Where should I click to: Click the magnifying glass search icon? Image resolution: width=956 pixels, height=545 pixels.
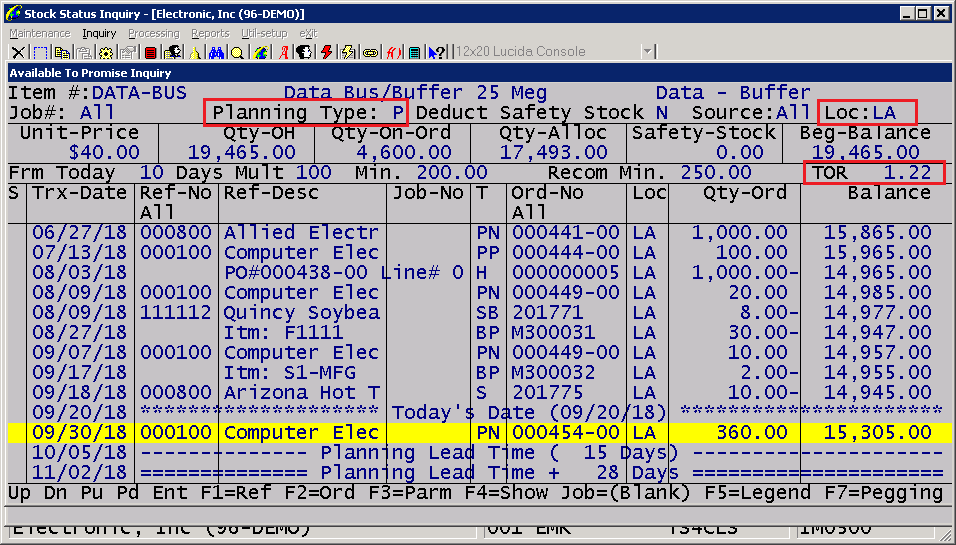click(237, 52)
